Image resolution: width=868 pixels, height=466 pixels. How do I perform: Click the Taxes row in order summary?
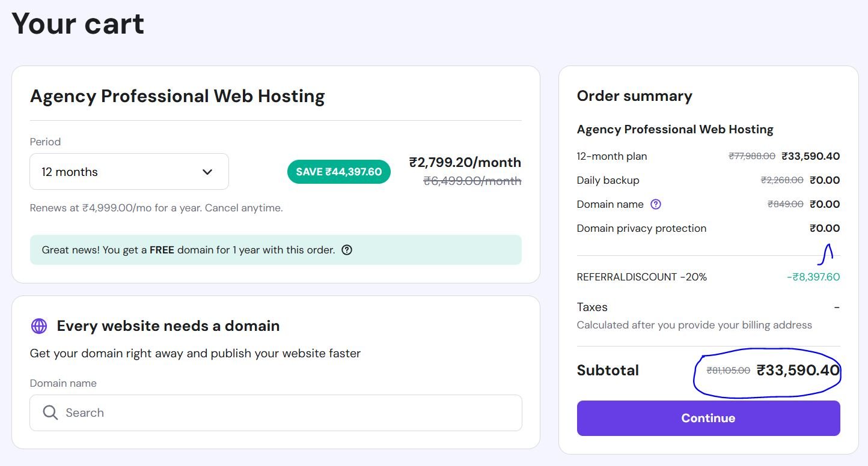coord(592,307)
